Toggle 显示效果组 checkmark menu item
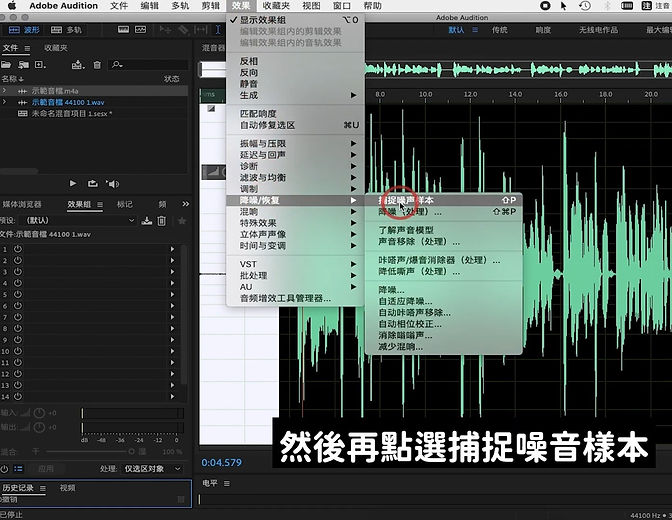 click(x=295, y=20)
